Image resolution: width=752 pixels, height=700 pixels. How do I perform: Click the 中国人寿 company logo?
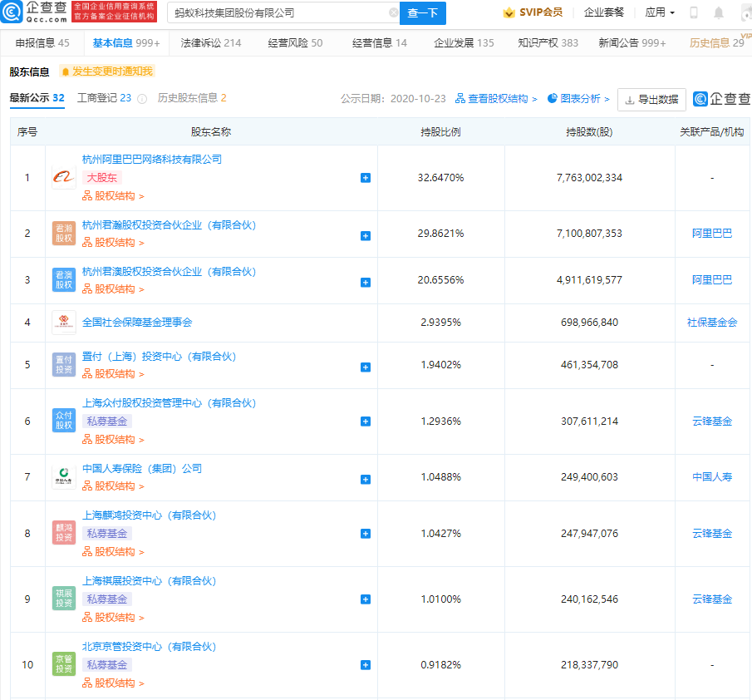click(x=64, y=477)
